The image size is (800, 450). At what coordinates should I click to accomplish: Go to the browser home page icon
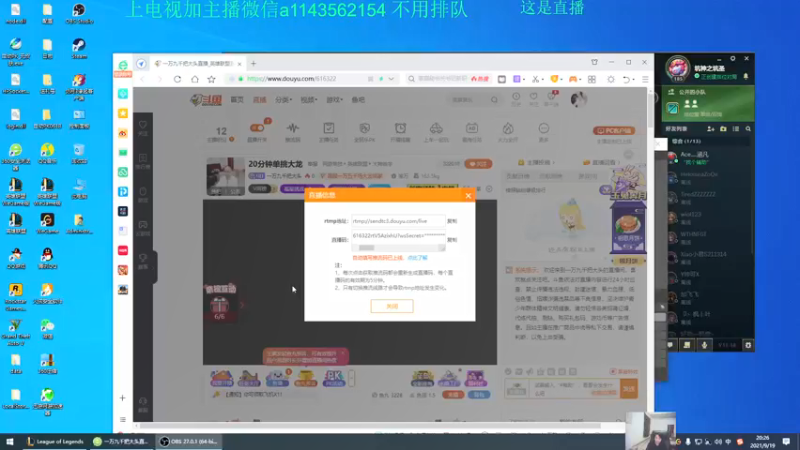(194, 79)
